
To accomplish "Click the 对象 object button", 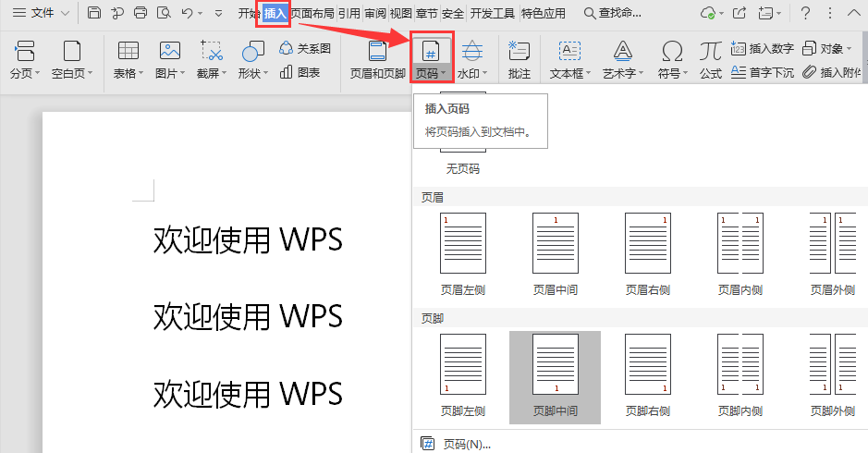I will (827, 49).
